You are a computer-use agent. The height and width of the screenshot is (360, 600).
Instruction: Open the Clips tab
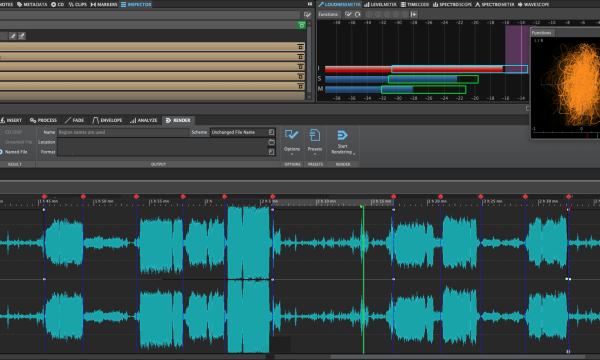click(x=77, y=5)
